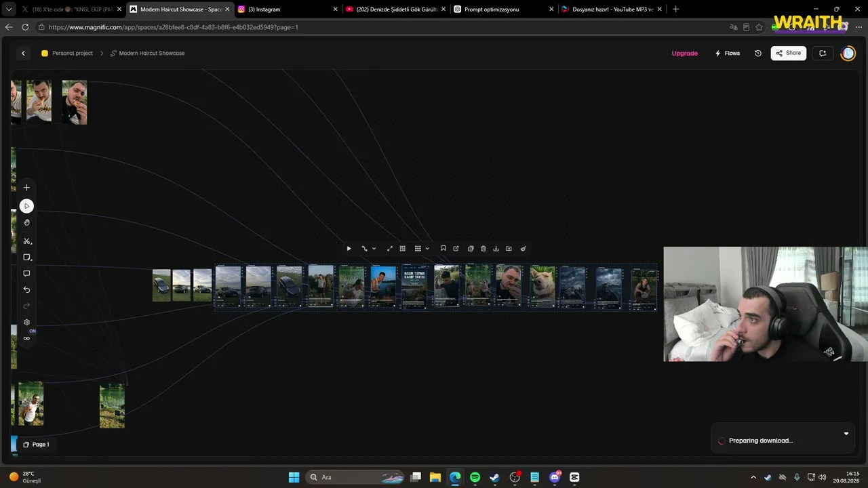Click the frame selection icon
The width and height of the screenshot is (868, 488).
click(402, 249)
